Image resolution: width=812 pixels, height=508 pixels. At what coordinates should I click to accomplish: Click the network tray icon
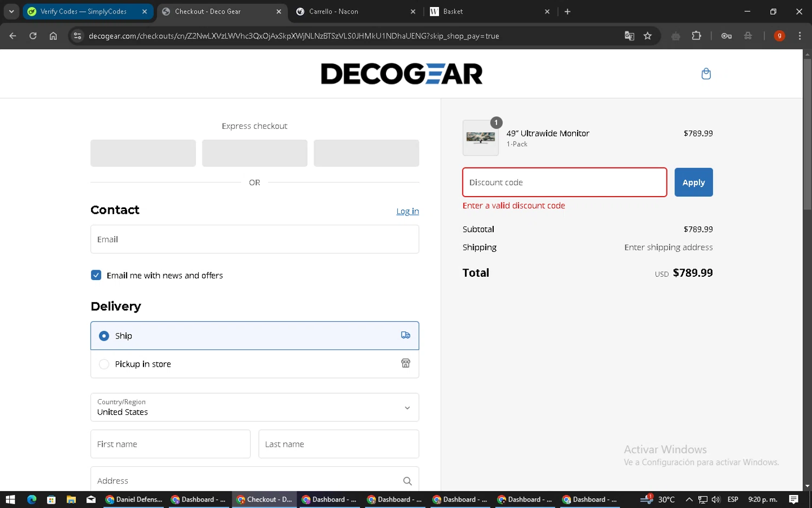tap(703, 499)
